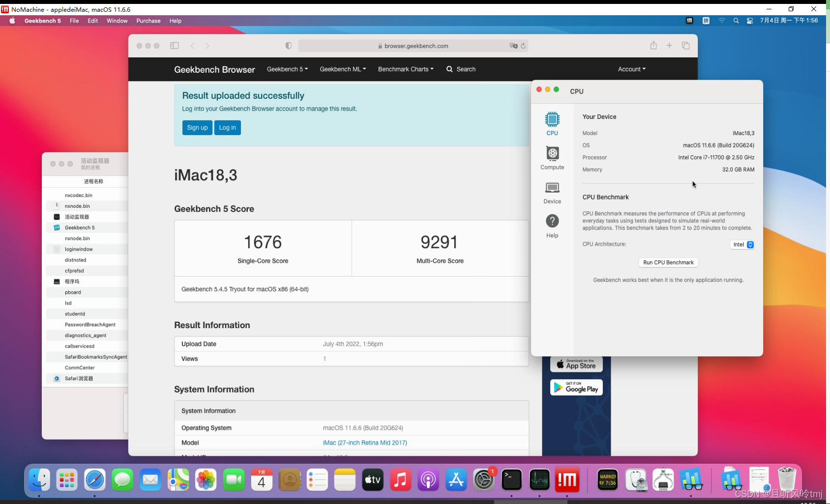Viewport: 830px width, 504px height.
Task: Click the Download on the App Store badge
Action: tap(576, 364)
